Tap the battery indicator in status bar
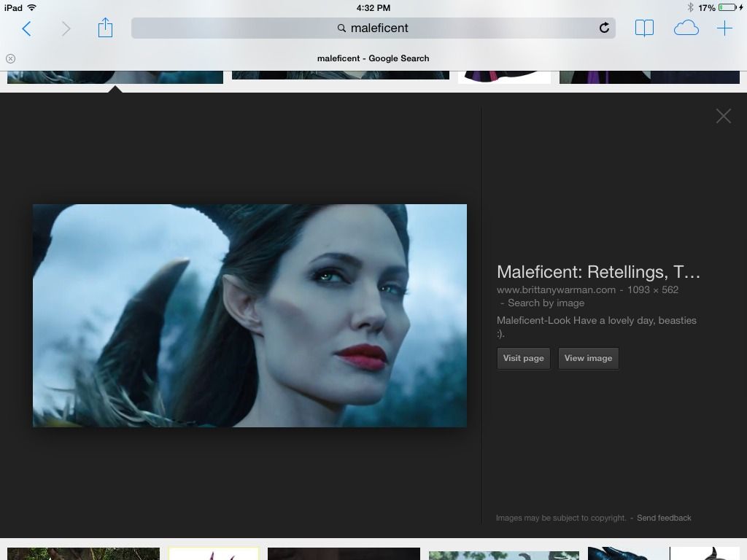Screen dimensions: 747x560 [x=727, y=7]
